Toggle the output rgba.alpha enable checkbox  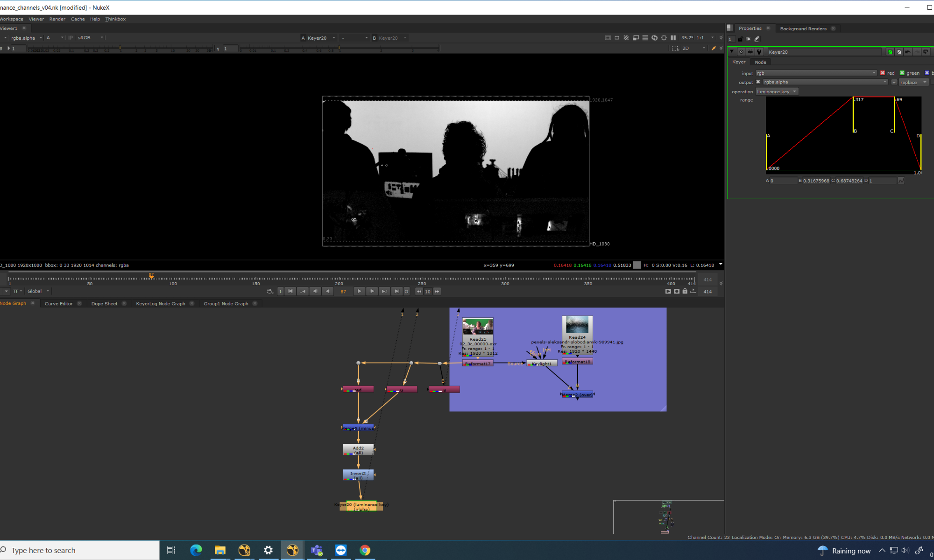[x=758, y=82]
